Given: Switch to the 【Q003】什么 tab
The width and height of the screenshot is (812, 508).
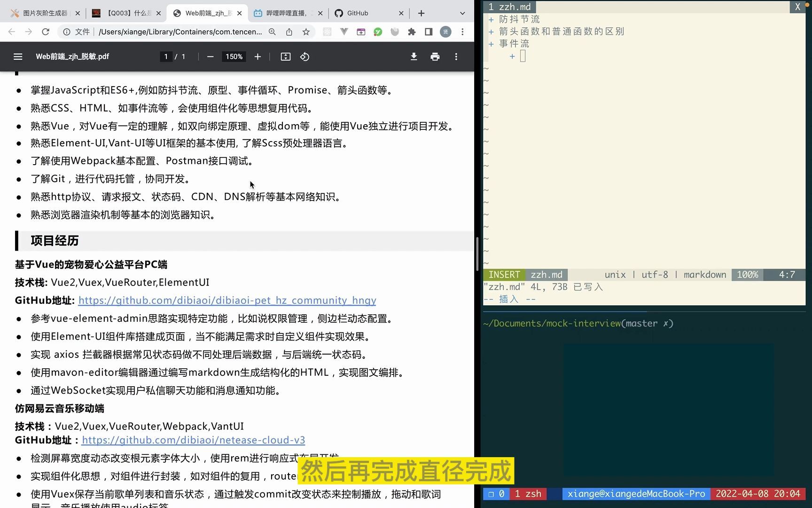Looking at the screenshot, I should point(127,13).
